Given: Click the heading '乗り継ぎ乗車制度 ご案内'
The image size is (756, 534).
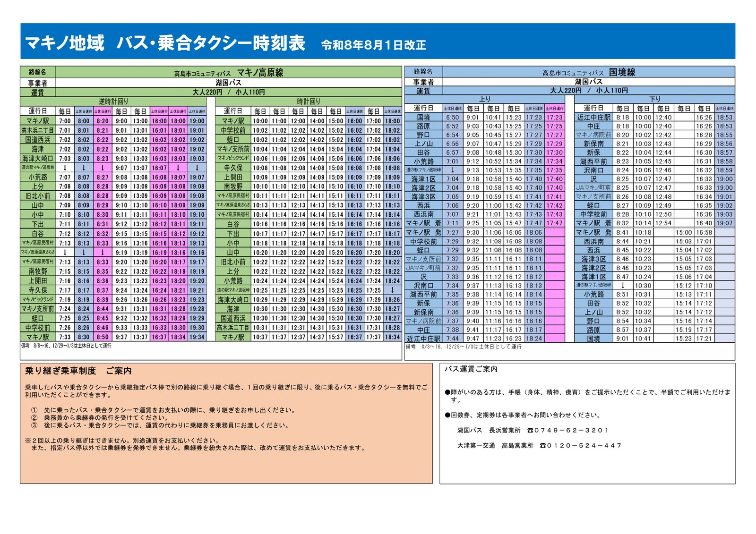Looking at the screenshot, I should pos(78,371).
